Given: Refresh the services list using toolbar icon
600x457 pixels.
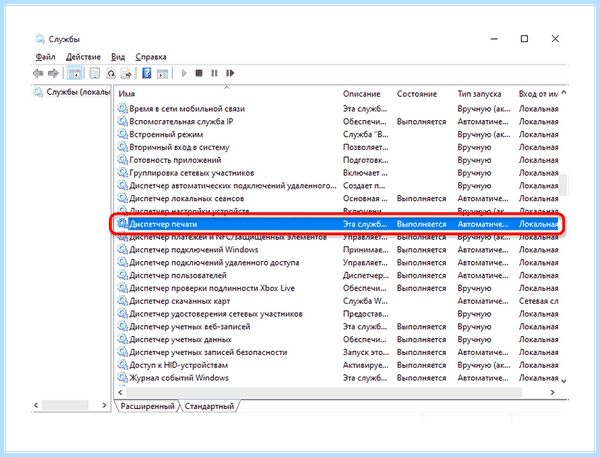Looking at the screenshot, I should click(111, 73).
